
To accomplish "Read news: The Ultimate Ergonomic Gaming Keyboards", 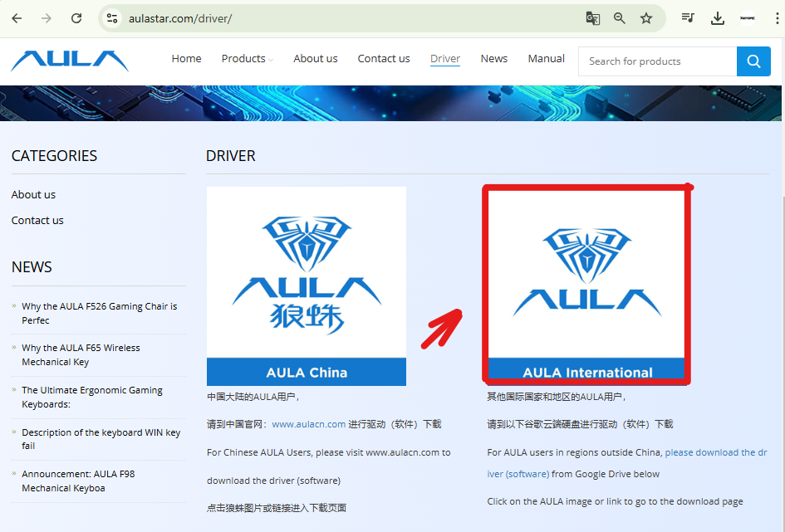I will click(x=92, y=397).
